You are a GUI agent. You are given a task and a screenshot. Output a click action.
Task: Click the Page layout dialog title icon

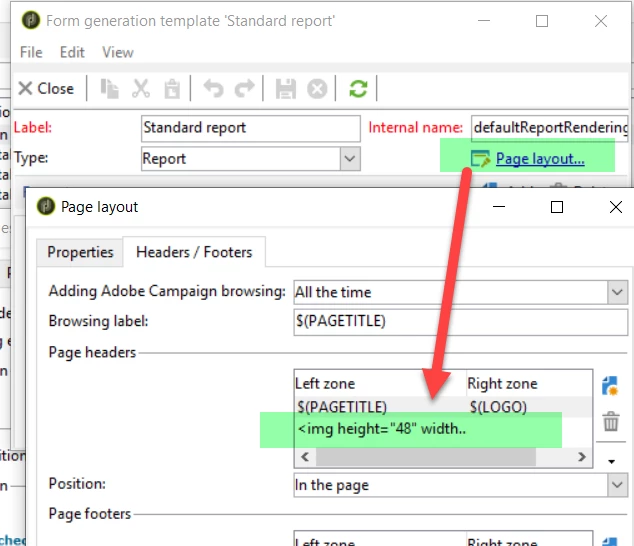click(x=46, y=206)
